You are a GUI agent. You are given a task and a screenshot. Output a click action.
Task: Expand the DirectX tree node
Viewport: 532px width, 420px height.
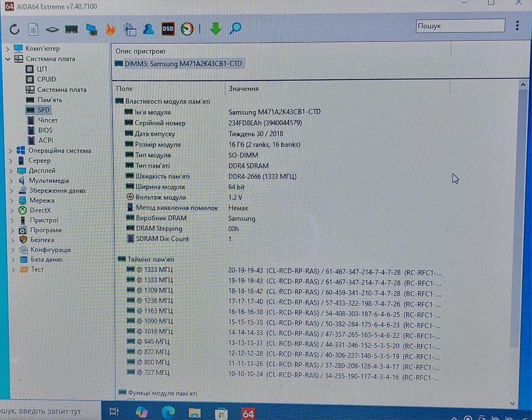pos(12,211)
